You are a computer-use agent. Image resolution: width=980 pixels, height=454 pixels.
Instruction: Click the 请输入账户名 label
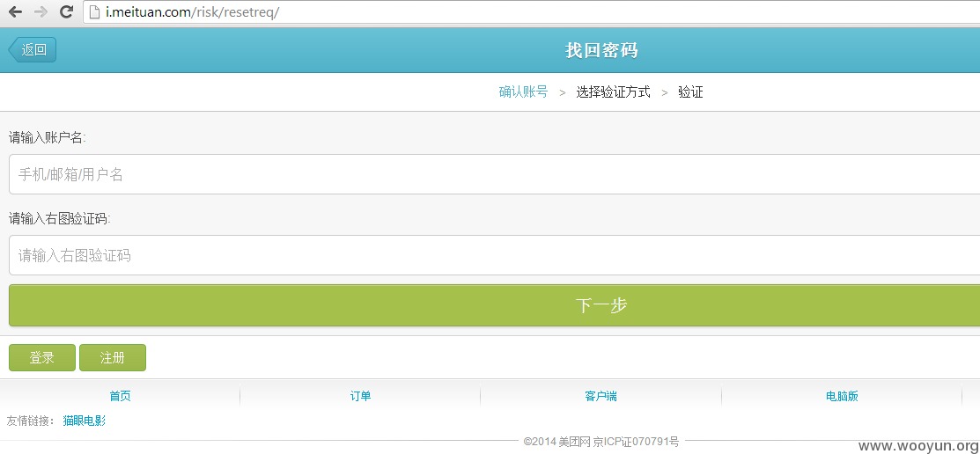[47, 138]
